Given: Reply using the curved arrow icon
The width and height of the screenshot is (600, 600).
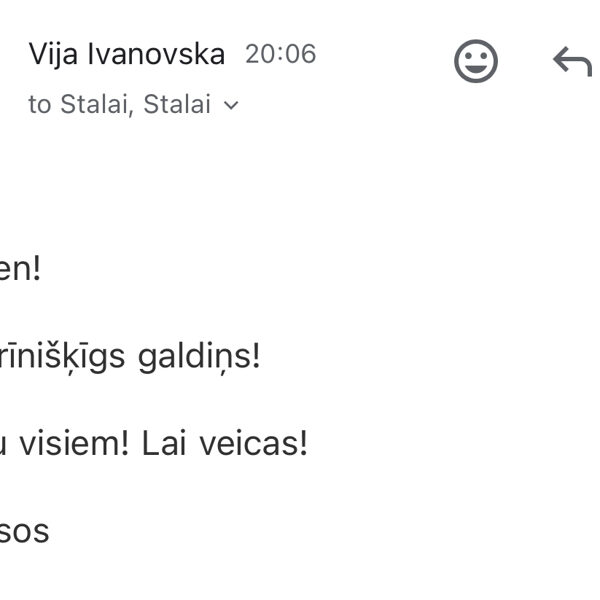Looking at the screenshot, I should pos(572,62).
